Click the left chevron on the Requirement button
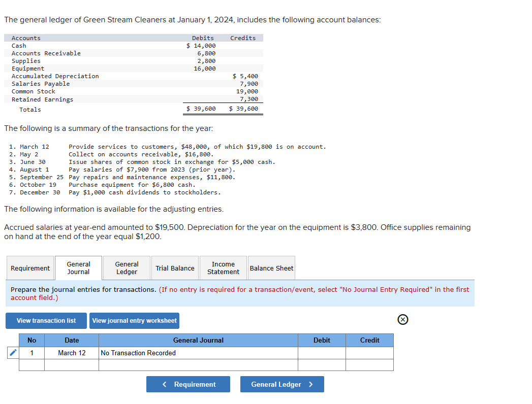532x404 pixels. (165, 384)
